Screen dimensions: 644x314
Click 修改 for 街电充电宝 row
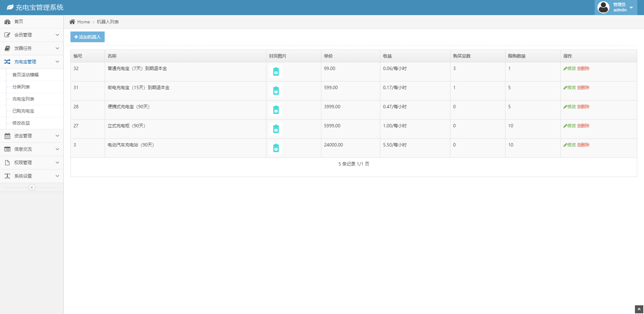coord(570,87)
